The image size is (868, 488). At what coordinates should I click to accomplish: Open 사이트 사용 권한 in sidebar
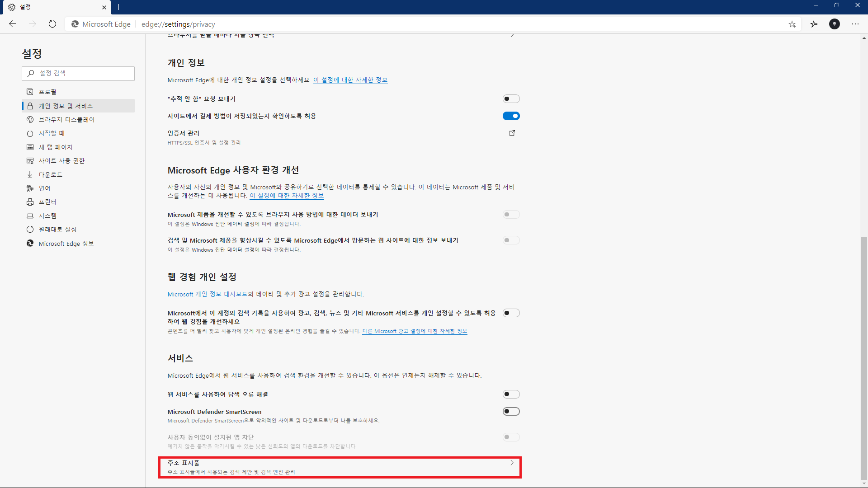point(61,161)
